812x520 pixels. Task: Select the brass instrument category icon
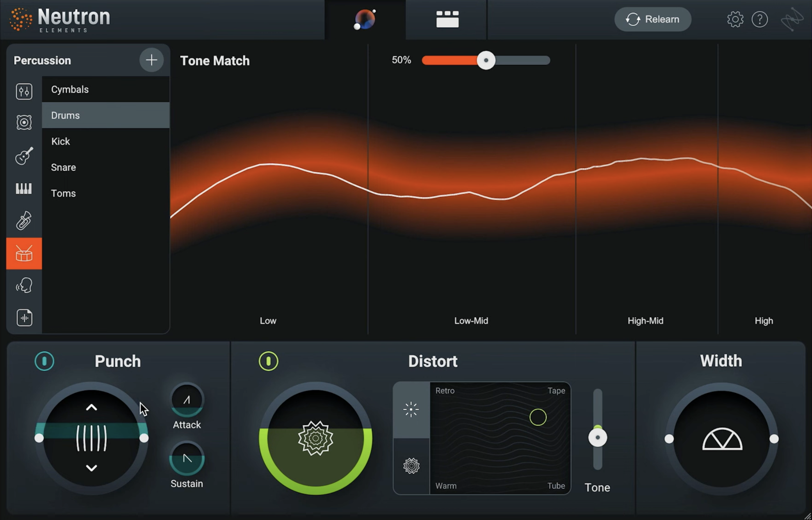tap(24, 221)
